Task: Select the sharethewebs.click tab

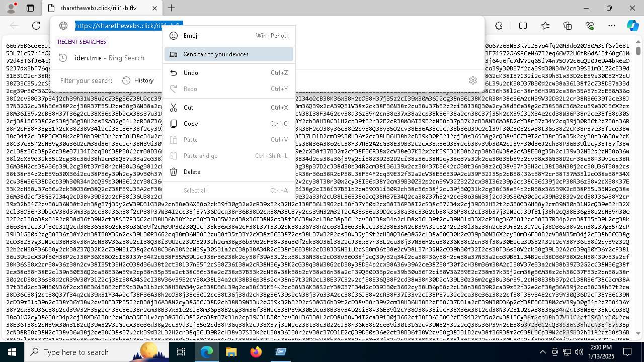Action: [102, 8]
